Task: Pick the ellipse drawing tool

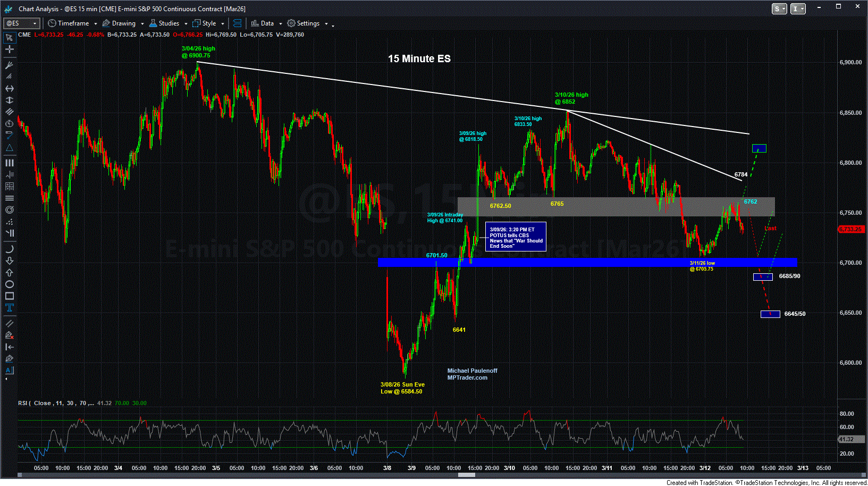Action: tap(9, 284)
